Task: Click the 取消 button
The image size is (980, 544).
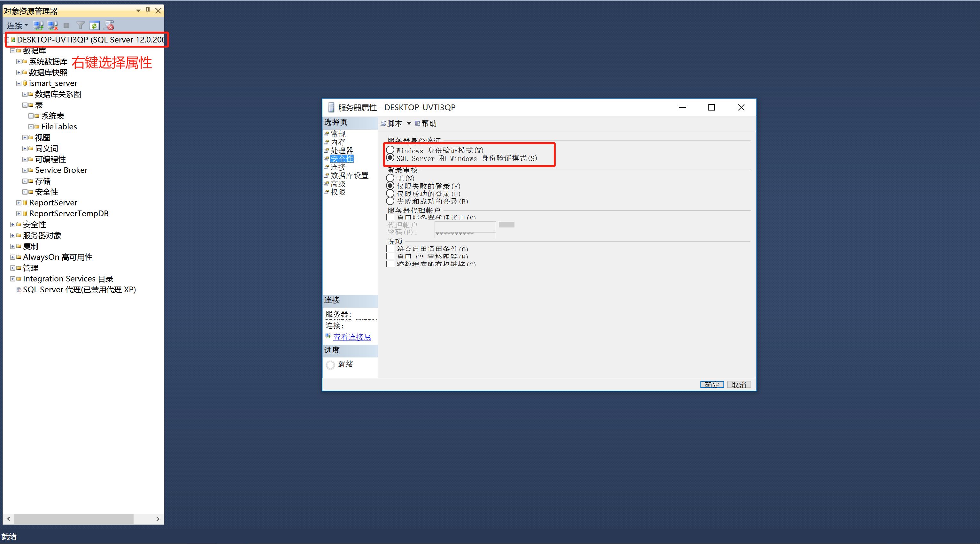Action: (739, 385)
